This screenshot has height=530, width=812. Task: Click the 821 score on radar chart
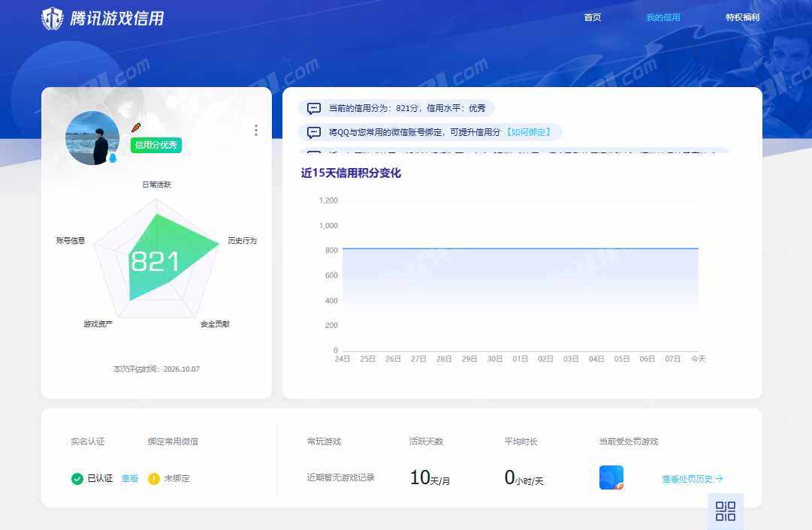pyautogui.click(x=155, y=261)
